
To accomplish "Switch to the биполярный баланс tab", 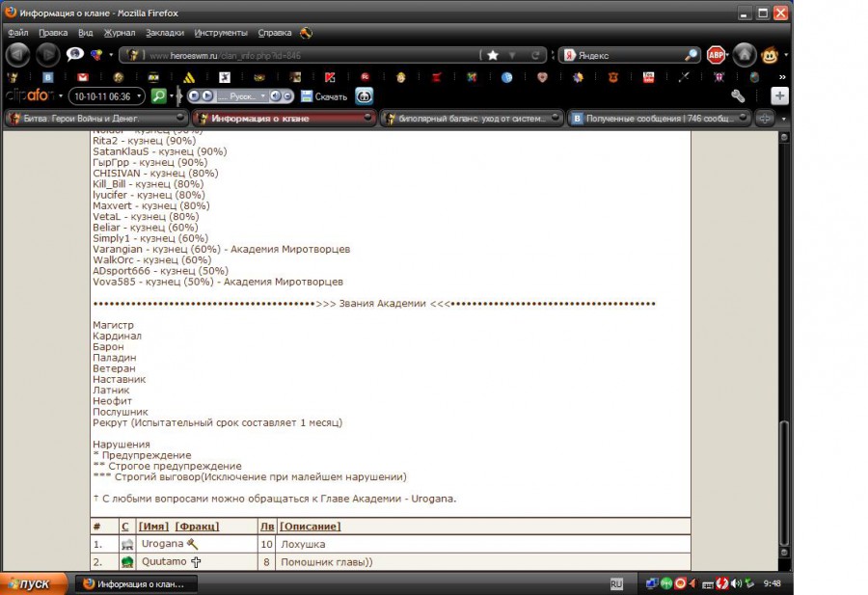I will [x=472, y=118].
